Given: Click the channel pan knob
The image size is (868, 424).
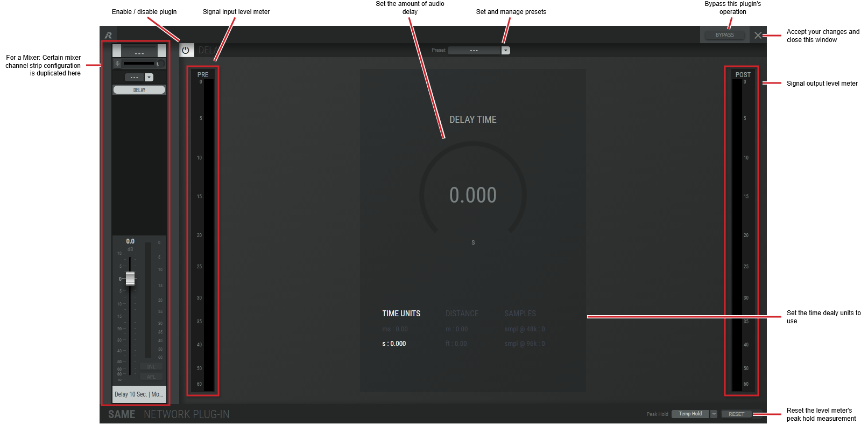Looking at the screenshot, I should (160, 64).
